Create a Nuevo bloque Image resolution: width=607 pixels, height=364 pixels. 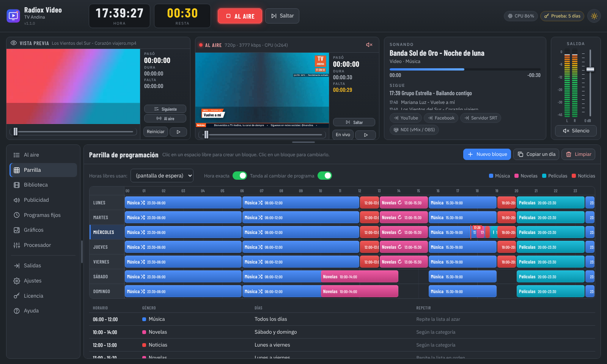[487, 154]
